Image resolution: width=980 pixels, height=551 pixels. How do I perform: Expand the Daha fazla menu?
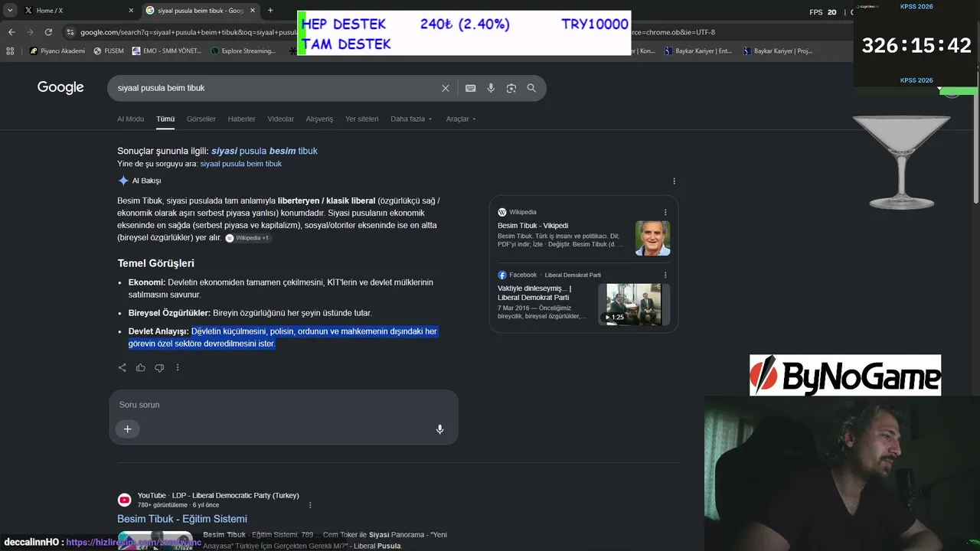412,119
